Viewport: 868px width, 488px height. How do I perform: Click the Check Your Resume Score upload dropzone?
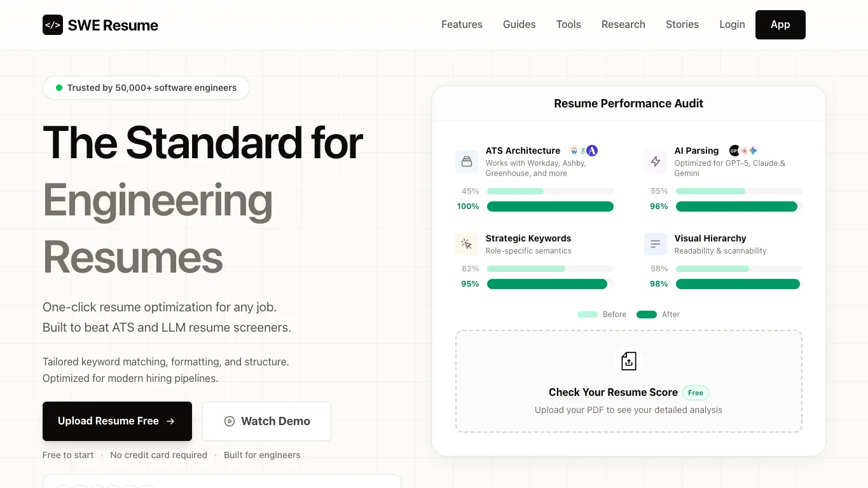pos(629,381)
